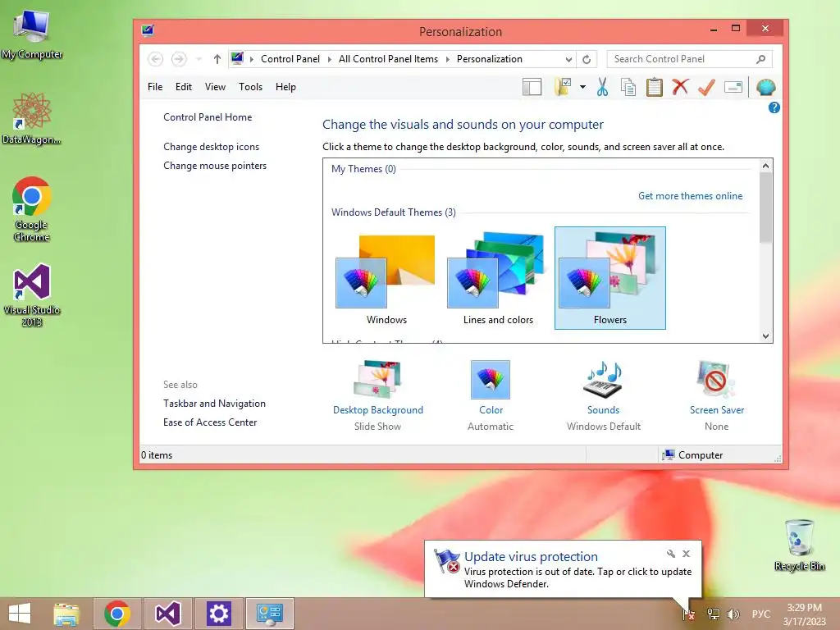Expand arrow before Control Panel breadcrumb
840x630 pixels.
coord(251,59)
